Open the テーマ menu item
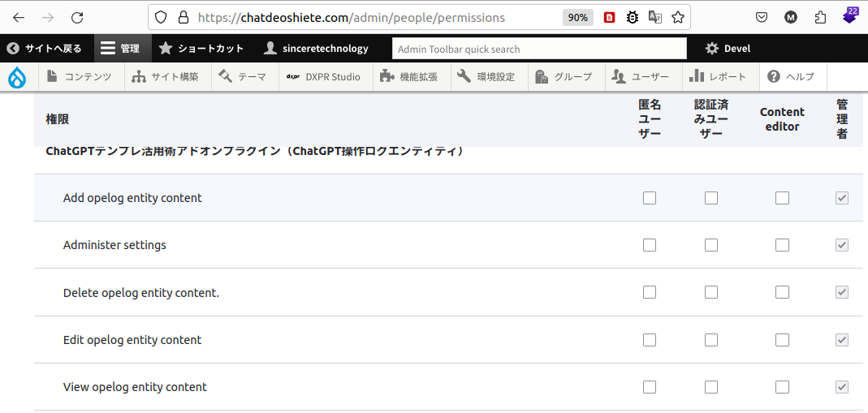Viewport: 868px width, 413px height. tap(243, 77)
